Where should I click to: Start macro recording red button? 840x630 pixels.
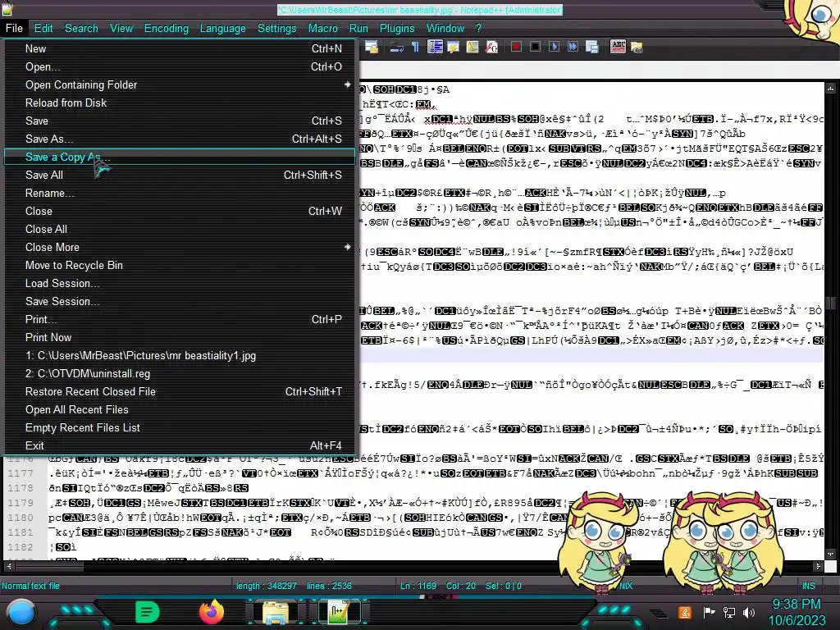[516, 47]
